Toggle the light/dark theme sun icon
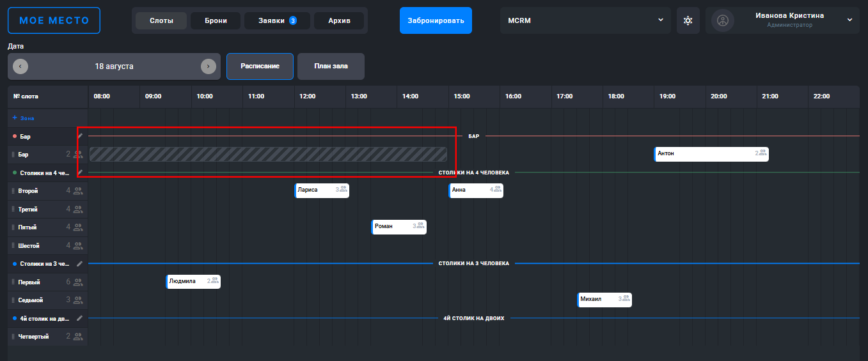Screen dimensions: 868x361 pyautogui.click(x=688, y=20)
